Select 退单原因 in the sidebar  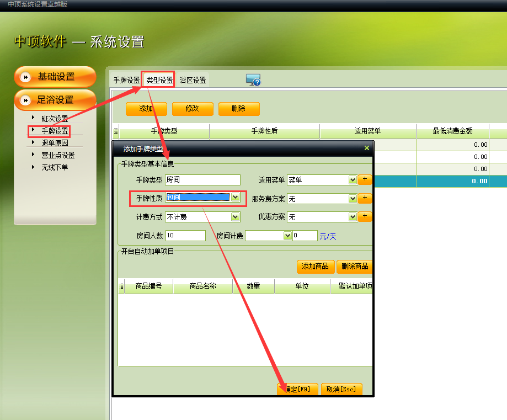(x=55, y=143)
